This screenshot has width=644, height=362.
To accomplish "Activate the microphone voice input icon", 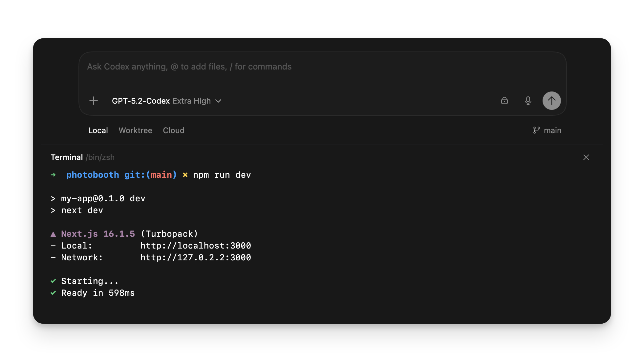I will coord(528,101).
